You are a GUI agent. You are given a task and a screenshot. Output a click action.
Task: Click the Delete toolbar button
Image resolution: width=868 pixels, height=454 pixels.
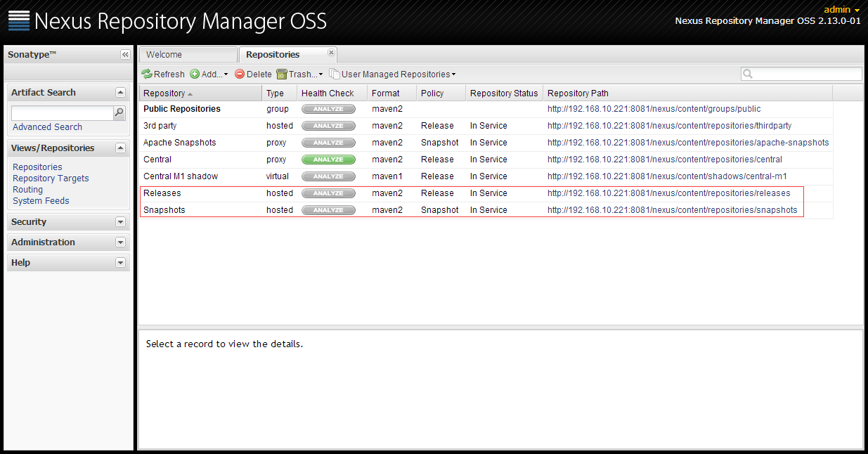click(x=253, y=74)
